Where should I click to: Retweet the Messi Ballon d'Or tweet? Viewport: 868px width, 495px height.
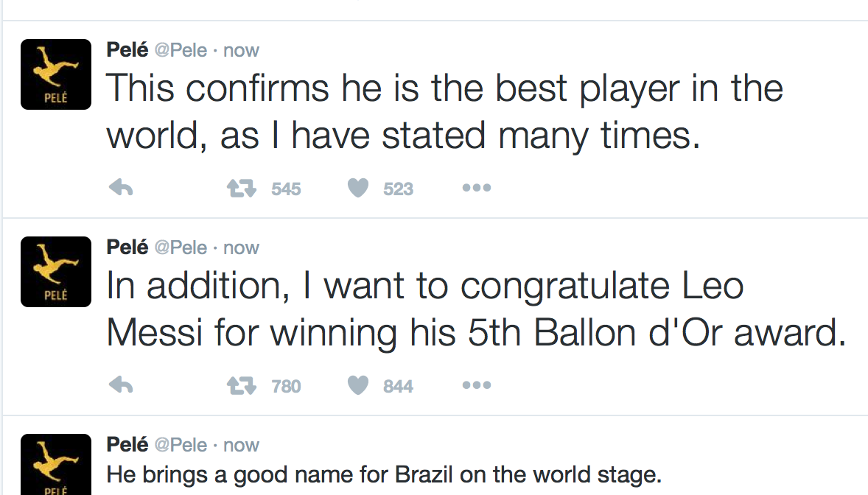coord(241,386)
